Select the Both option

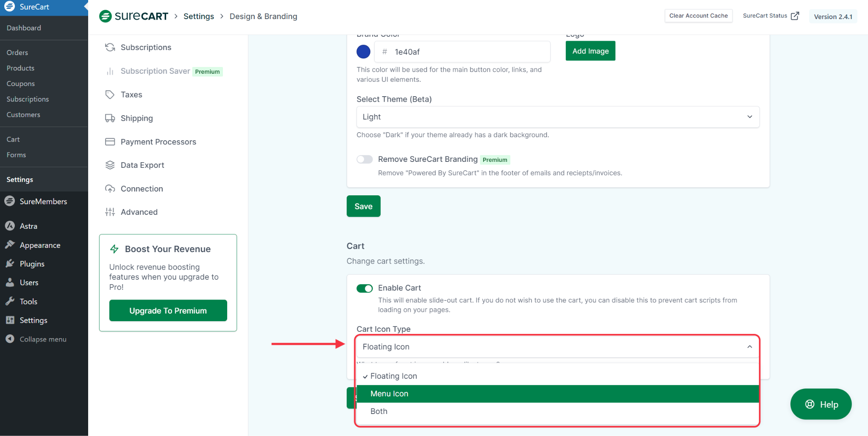558,411
